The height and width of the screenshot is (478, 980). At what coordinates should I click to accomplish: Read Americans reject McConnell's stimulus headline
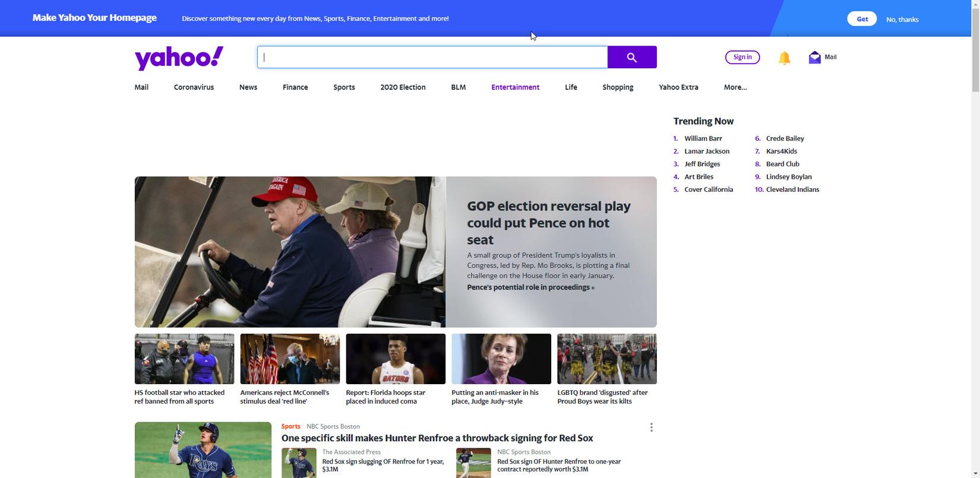coord(284,397)
